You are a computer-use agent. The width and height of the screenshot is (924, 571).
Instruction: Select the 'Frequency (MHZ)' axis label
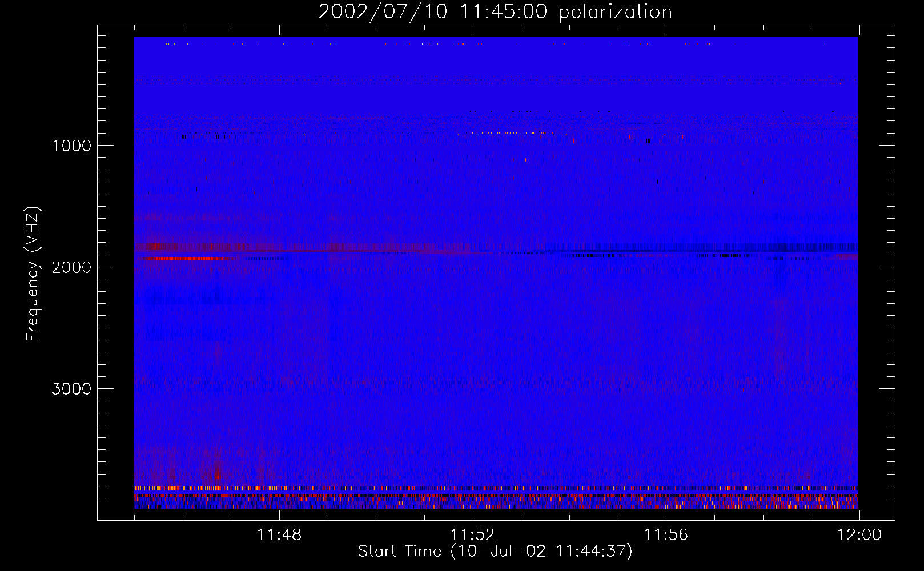coord(33,274)
